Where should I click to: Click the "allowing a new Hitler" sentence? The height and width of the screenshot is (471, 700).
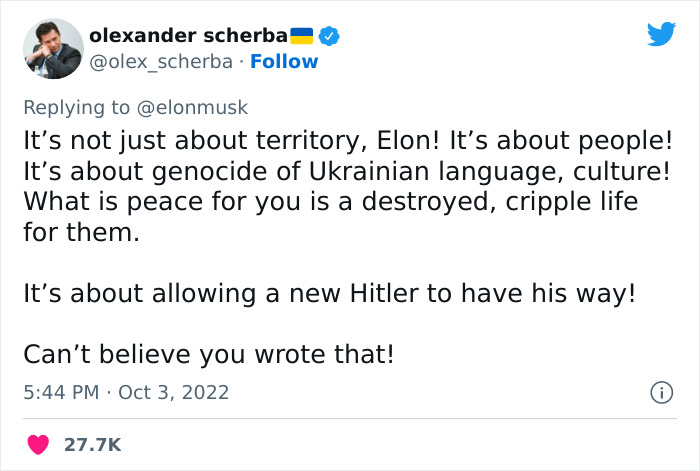coord(329,294)
